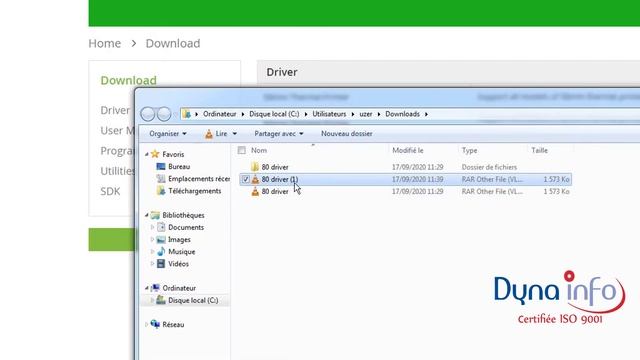This screenshot has width=640, height=360.
Task: Sort files by the Modifié le column
Action: pyautogui.click(x=408, y=151)
